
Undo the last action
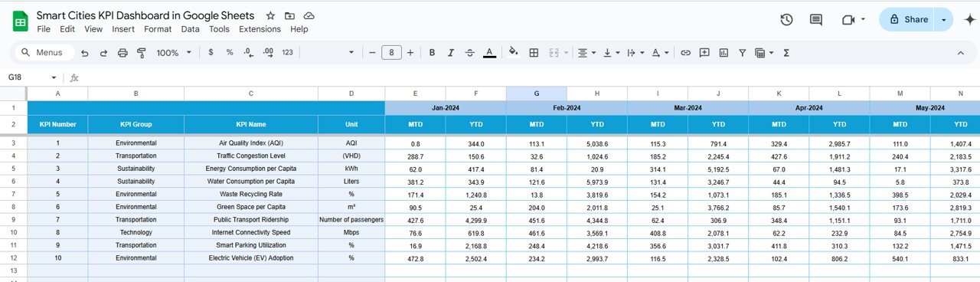[x=84, y=53]
